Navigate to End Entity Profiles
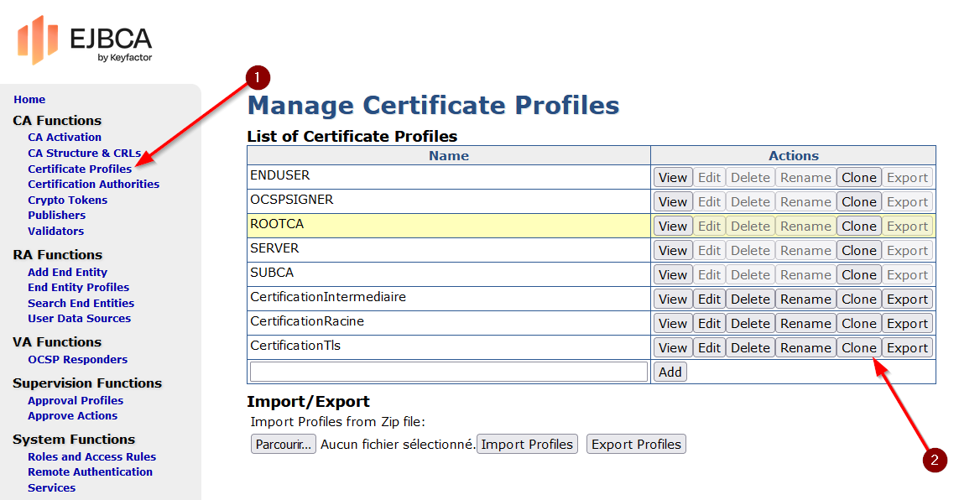This screenshot has height=500, width=980. [x=78, y=288]
